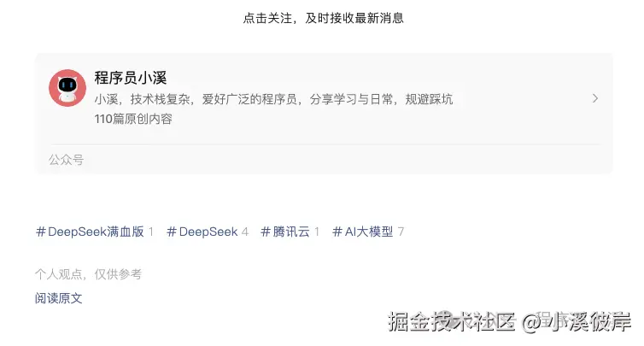Screen dimensions: 644x346
Task: Open the robot avatar of 程序员小溪
Action: 67,88
